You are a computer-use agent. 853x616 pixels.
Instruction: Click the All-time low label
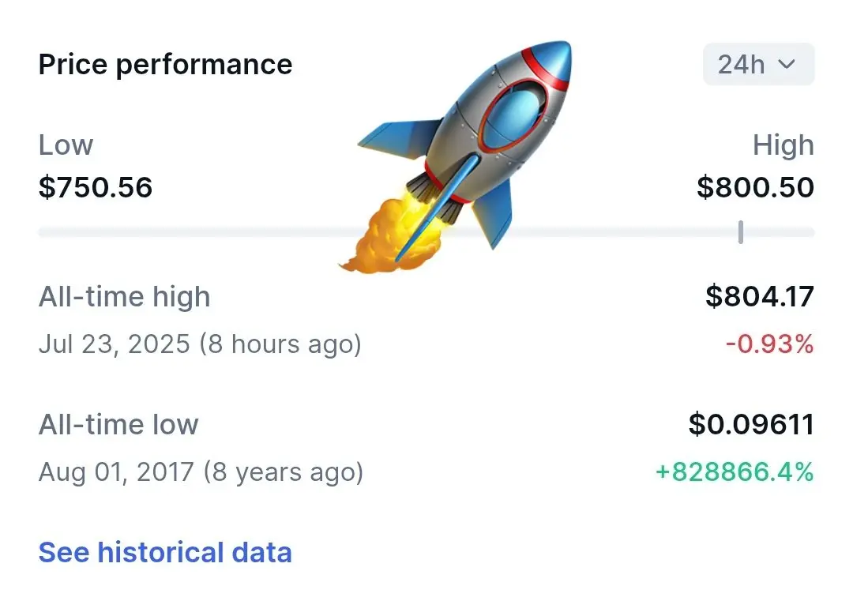pyautogui.click(x=118, y=424)
